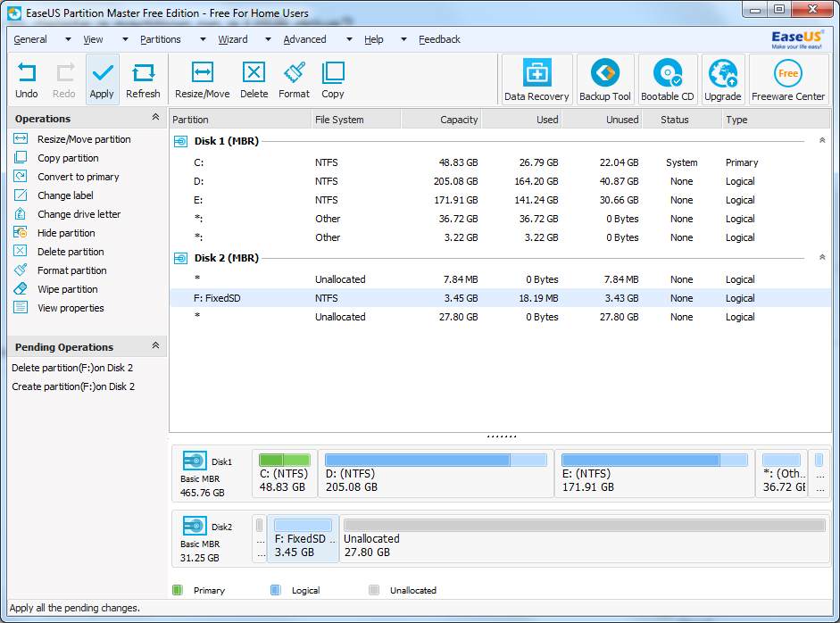Open the View menu
This screenshot has height=623, width=840.
click(x=93, y=39)
